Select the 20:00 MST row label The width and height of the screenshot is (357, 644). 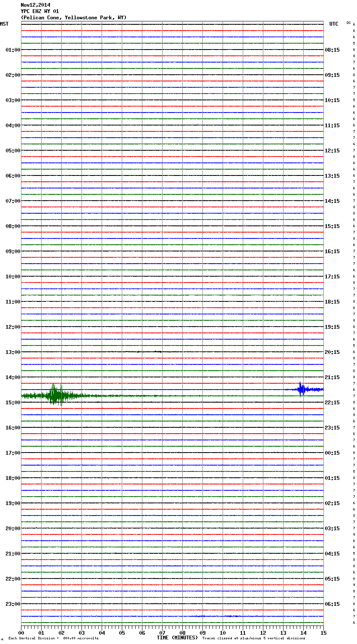pos(13,529)
